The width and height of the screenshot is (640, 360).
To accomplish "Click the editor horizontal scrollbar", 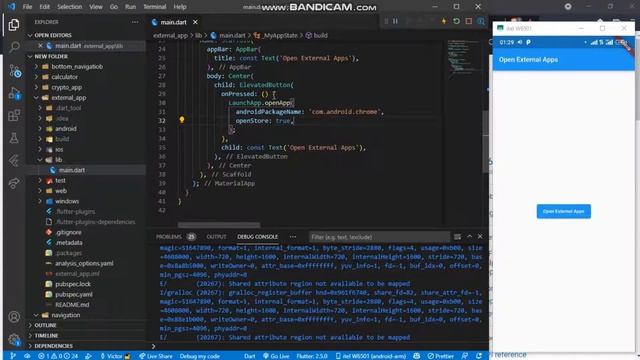I will coord(219,225).
